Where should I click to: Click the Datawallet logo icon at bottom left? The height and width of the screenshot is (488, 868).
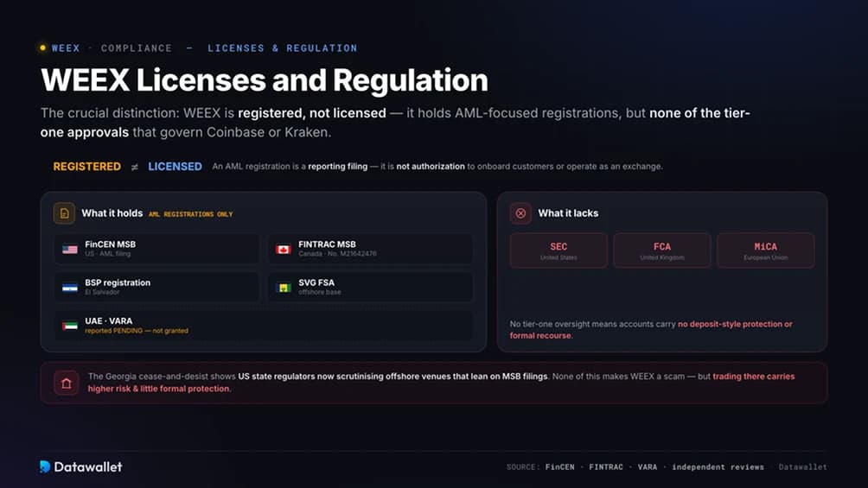pos(45,466)
